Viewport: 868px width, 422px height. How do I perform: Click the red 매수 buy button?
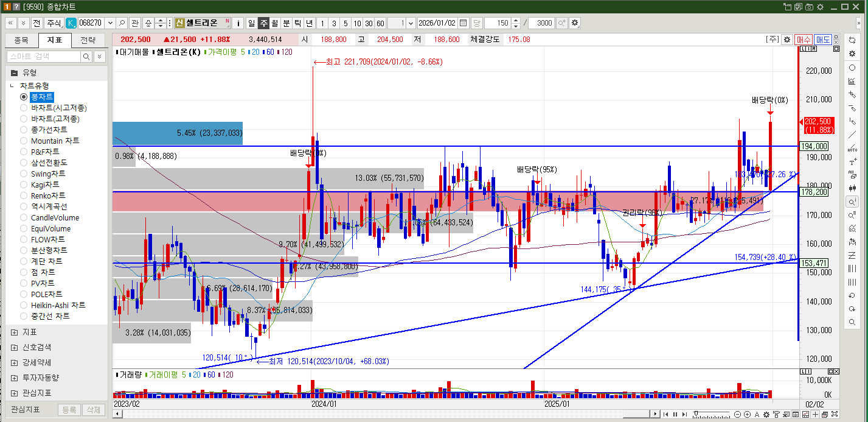coord(803,39)
